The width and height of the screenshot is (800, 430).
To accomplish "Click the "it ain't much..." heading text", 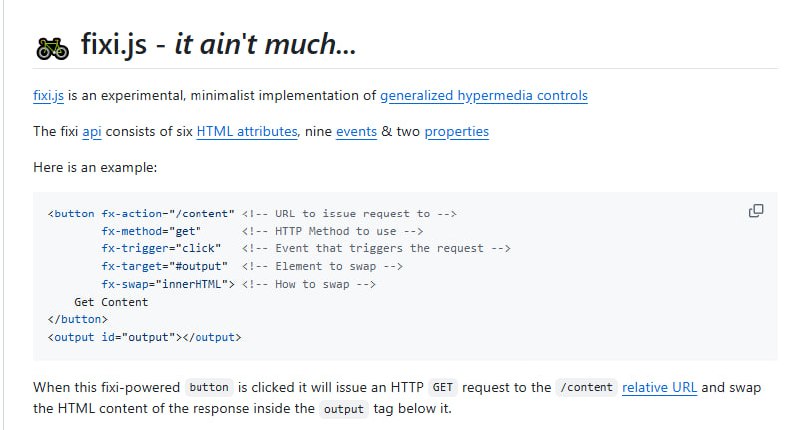I will click(x=265, y=46).
